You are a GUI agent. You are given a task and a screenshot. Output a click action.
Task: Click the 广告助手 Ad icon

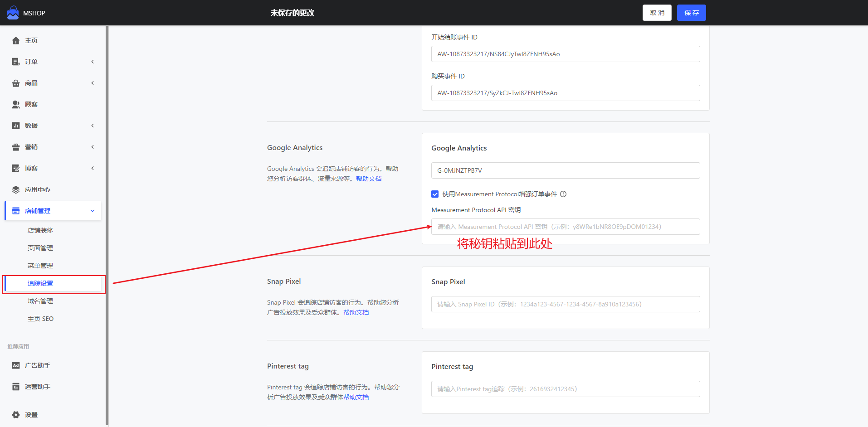click(x=16, y=365)
